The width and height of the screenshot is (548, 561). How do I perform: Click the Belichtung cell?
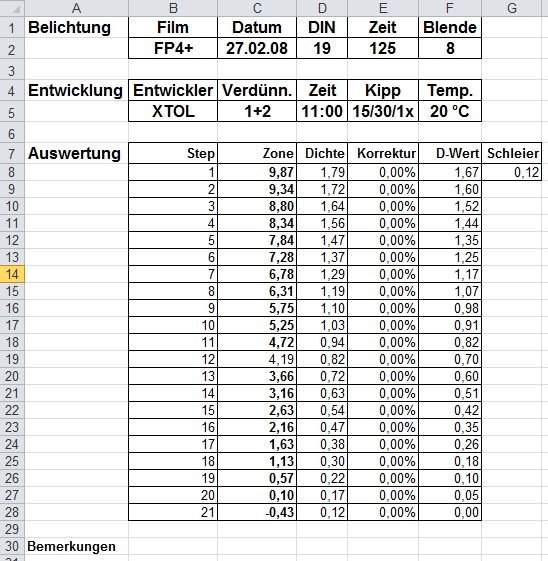(76, 28)
